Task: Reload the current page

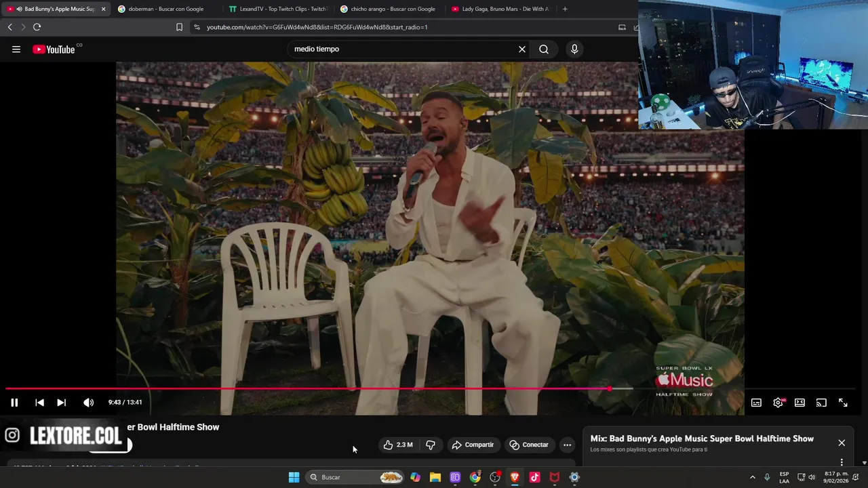Action: coord(37,27)
